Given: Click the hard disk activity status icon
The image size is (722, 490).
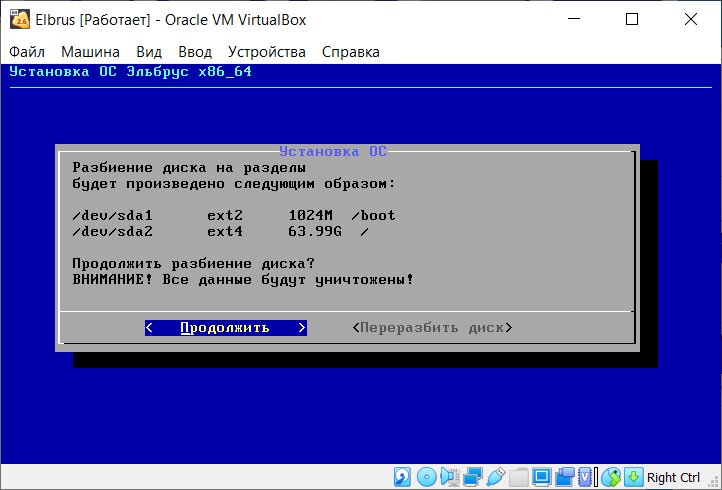Looking at the screenshot, I should 402,477.
